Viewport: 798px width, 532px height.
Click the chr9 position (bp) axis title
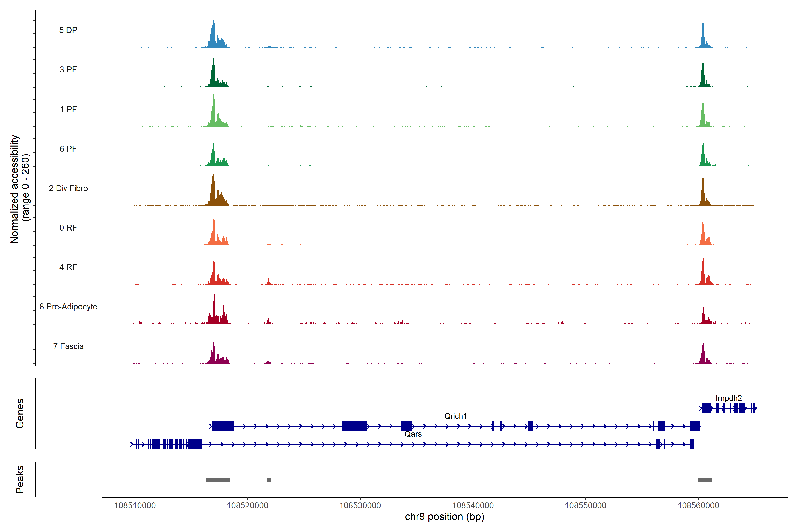pyautogui.click(x=444, y=517)
